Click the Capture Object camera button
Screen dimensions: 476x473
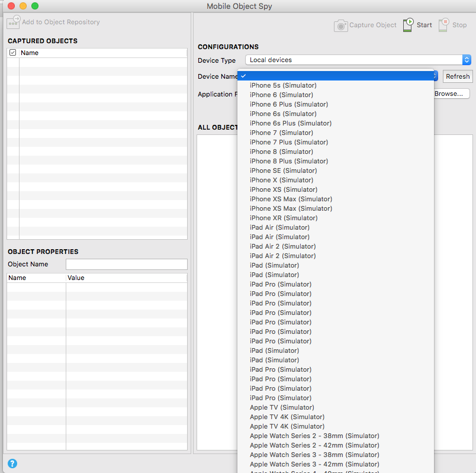point(365,25)
